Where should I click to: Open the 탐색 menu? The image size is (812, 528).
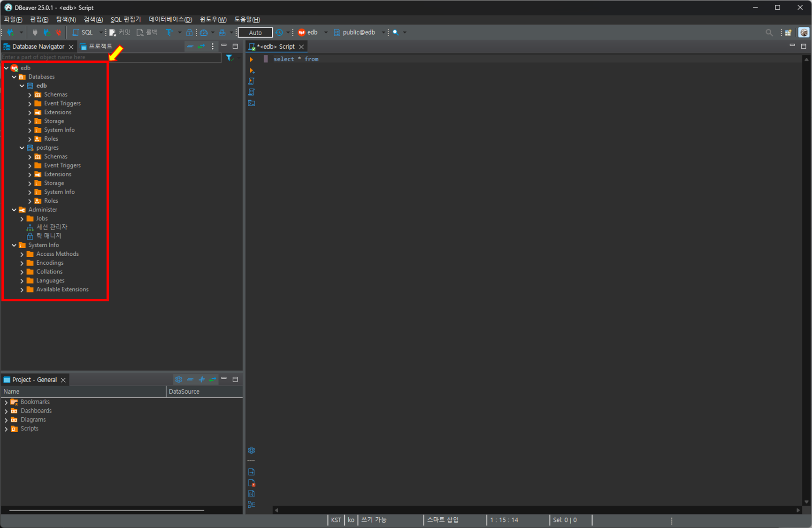(66, 19)
